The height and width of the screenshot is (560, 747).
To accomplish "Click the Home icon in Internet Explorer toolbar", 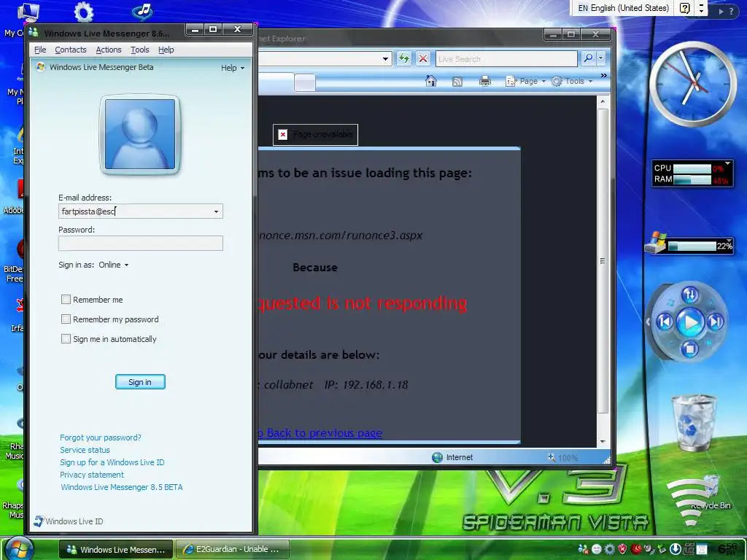I will pyautogui.click(x=431, y=82).
